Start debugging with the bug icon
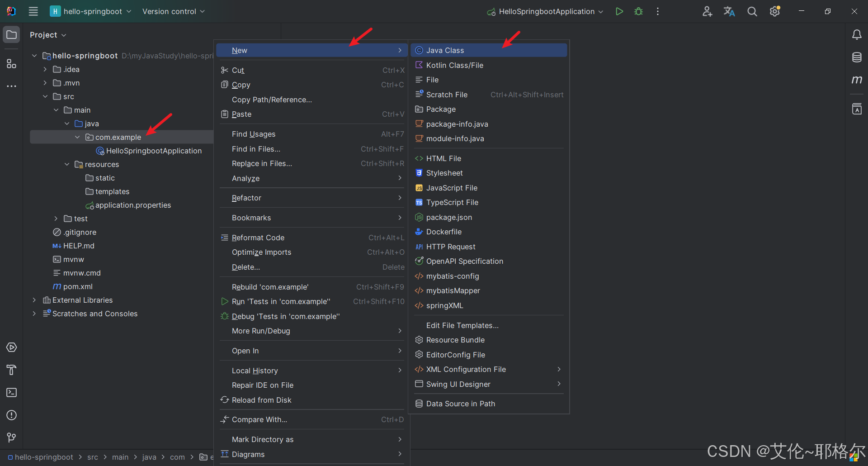868x466 pixels. (x=638, y=11)
